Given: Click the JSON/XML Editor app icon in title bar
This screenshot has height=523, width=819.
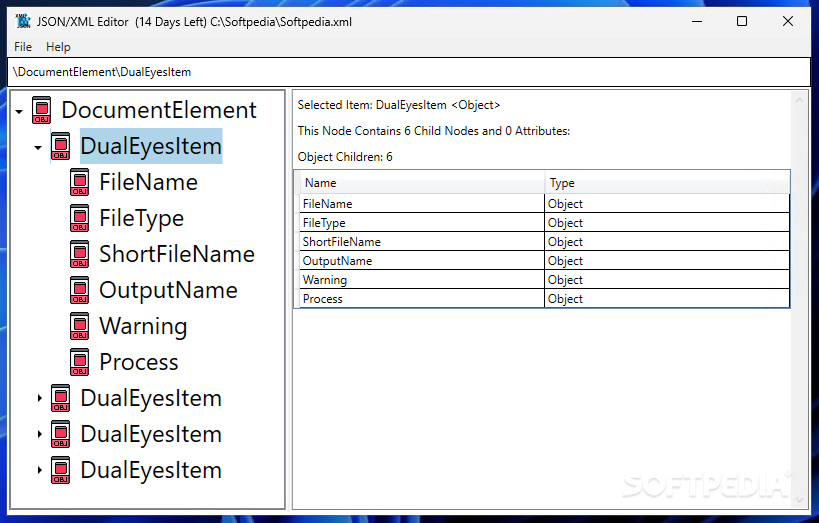Looking at the screenshot, I should click(23, 21).
